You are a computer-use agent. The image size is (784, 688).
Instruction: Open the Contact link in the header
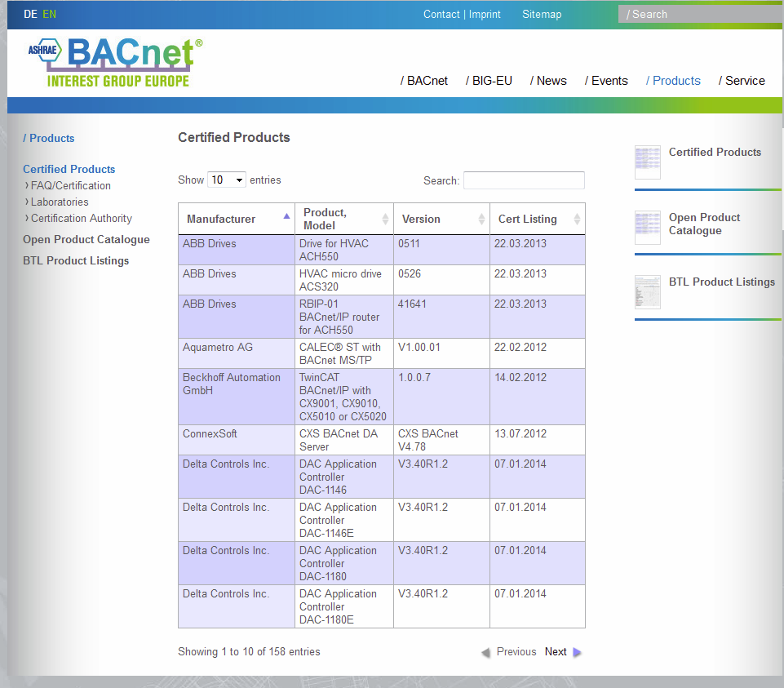click(x=441, y=14)
